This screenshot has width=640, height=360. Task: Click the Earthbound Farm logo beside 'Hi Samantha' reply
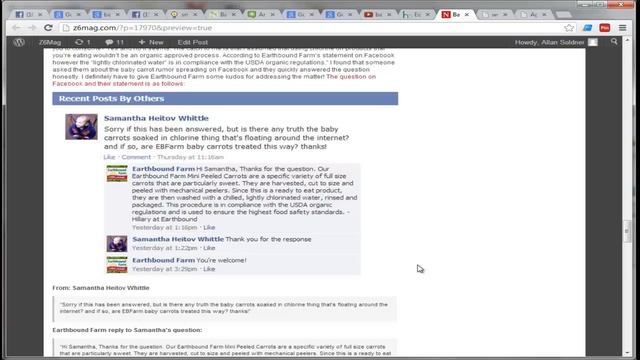click(x=117, y=173)
